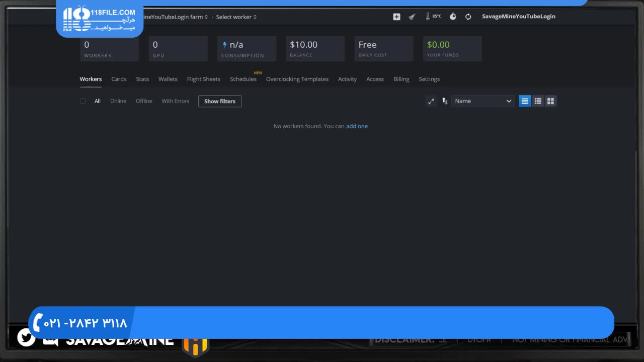The height and width of the screenshot is (362, 644).
Task: Select the Flight Sheets tab
Action: [204, 79]
